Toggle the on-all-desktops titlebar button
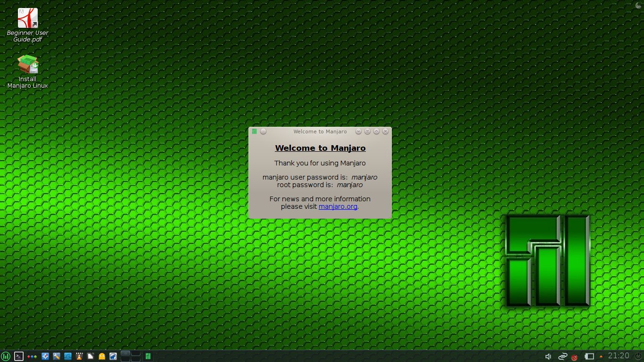The width and height of the screenshot is (644, 362). tap(263, 132)
